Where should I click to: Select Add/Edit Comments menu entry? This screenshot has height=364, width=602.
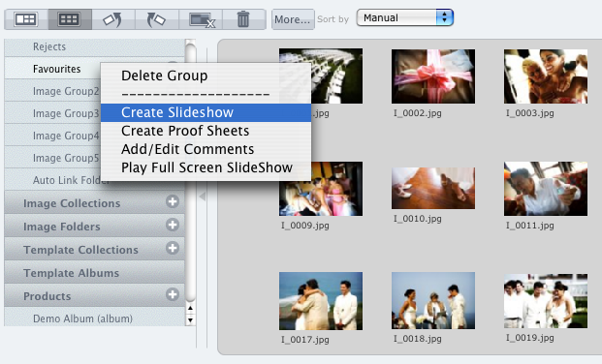click(206, 149)
